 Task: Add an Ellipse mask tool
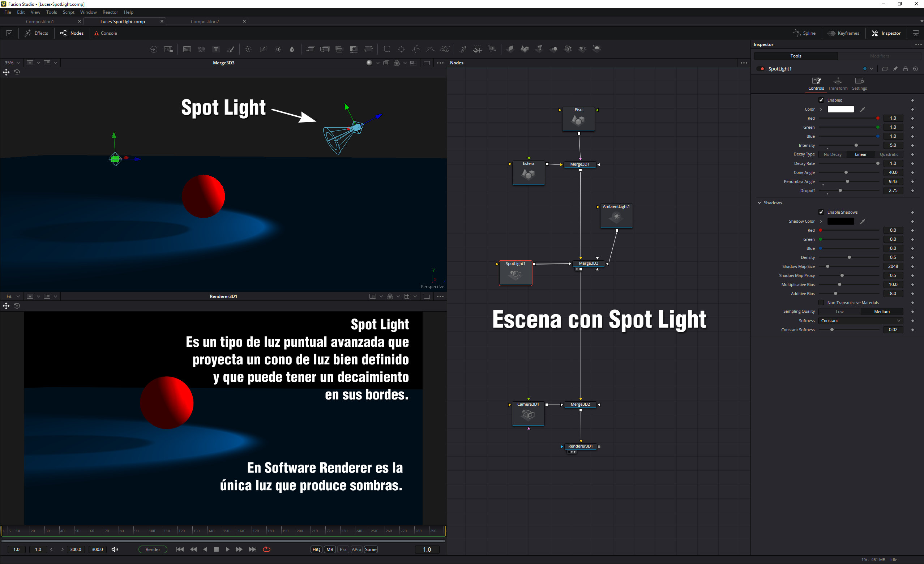pos(401,49)
